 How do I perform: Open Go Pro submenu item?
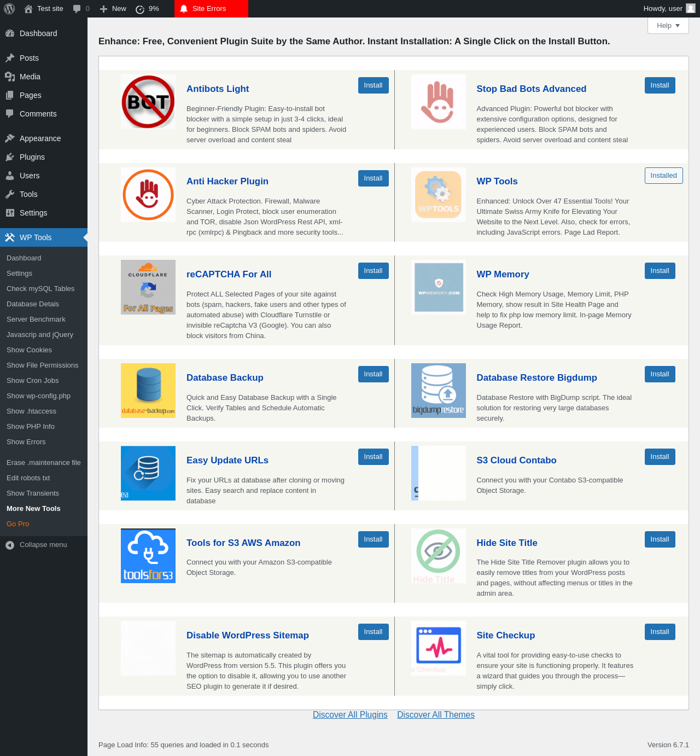(18, 524)
